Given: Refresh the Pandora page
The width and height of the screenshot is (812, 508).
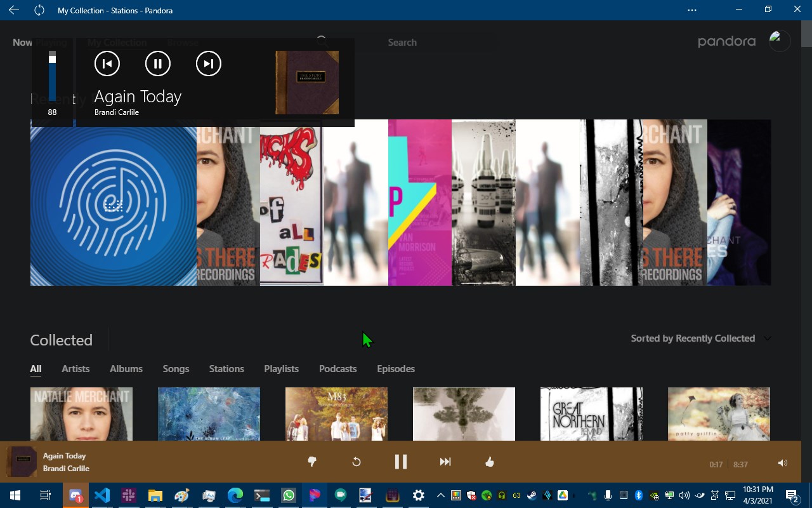Looking at the screenshot, I should [x=39, y=10].
